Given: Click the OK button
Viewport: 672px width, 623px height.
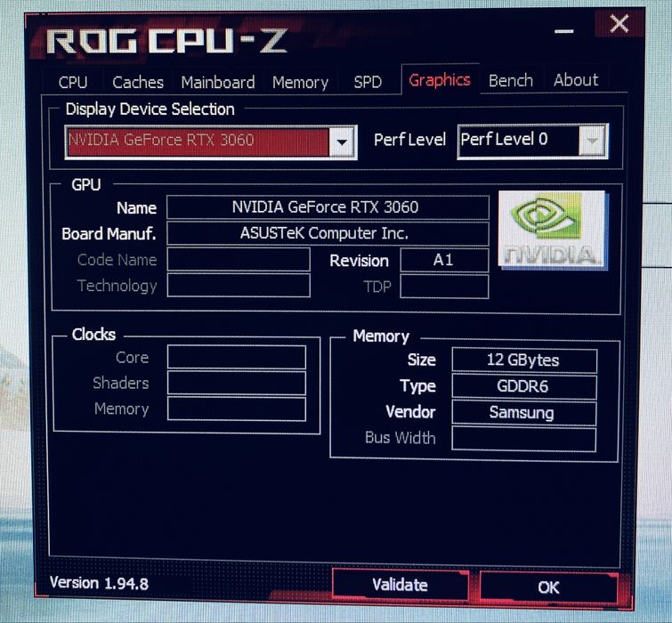Looking at the screenshot, I should click(x=548, y=587).
